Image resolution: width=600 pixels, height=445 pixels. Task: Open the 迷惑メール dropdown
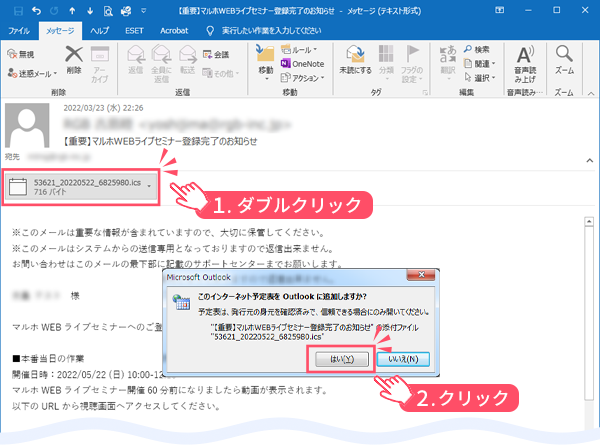coord(33,73)
